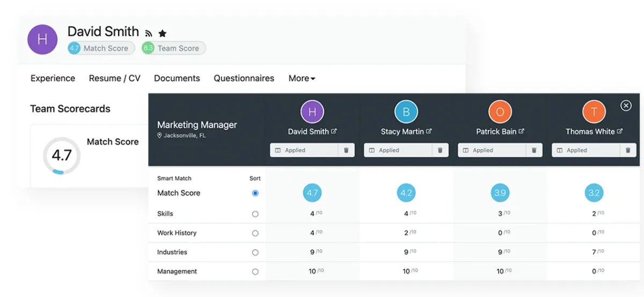This screenshot has width=644, height=297.
Task: Click the external link icon beside Thomas White
Action: 619,131
